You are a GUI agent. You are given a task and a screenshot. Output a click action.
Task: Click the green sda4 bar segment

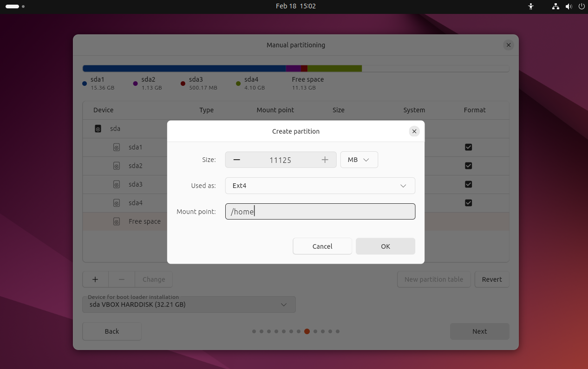click(x=334, y=68)
